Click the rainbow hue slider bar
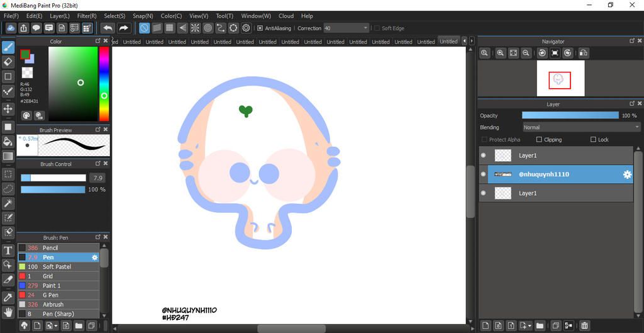 [104, 84]
